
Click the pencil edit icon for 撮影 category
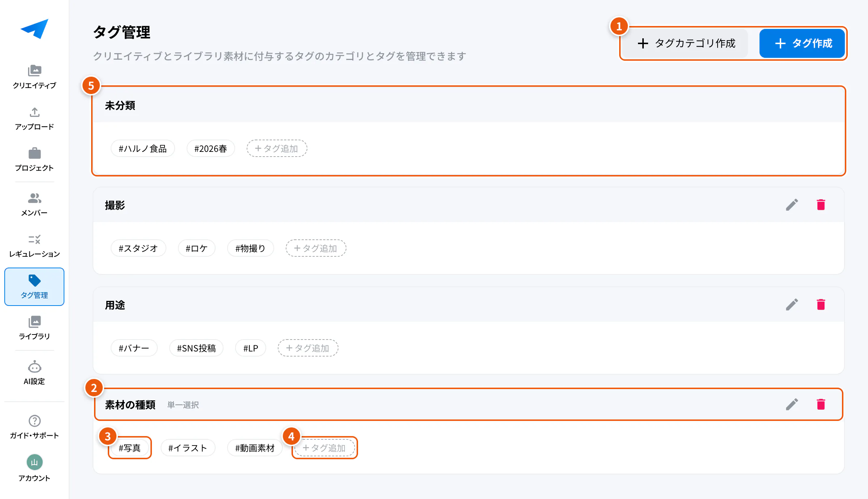(x=792, y=205)
